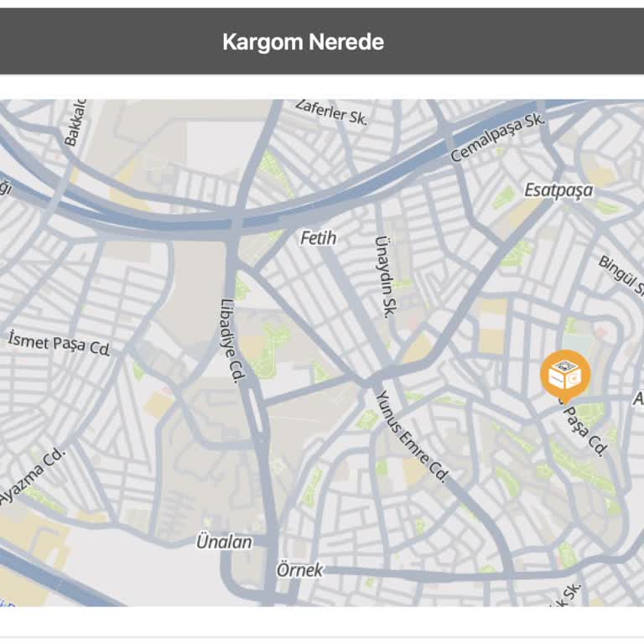This screenshot has height=644, width=644.
Task: Select the Esatpaşa neighborhood label
Action: [x=558, y=190]
